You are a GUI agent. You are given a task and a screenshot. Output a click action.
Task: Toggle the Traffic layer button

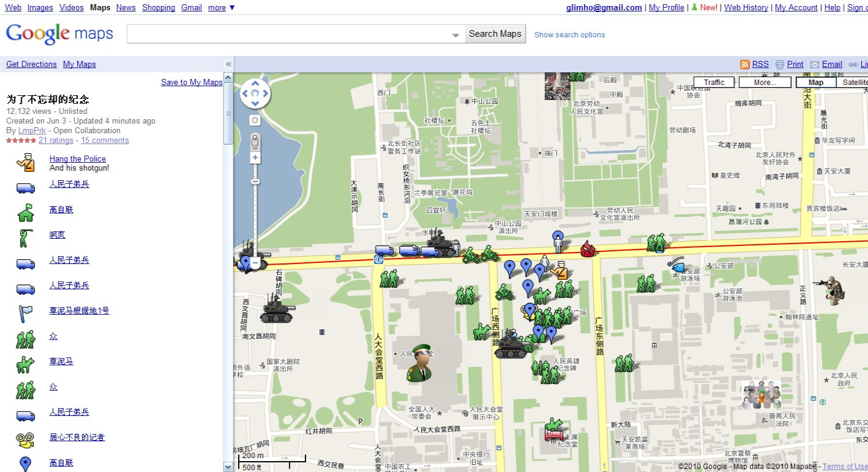714,83
